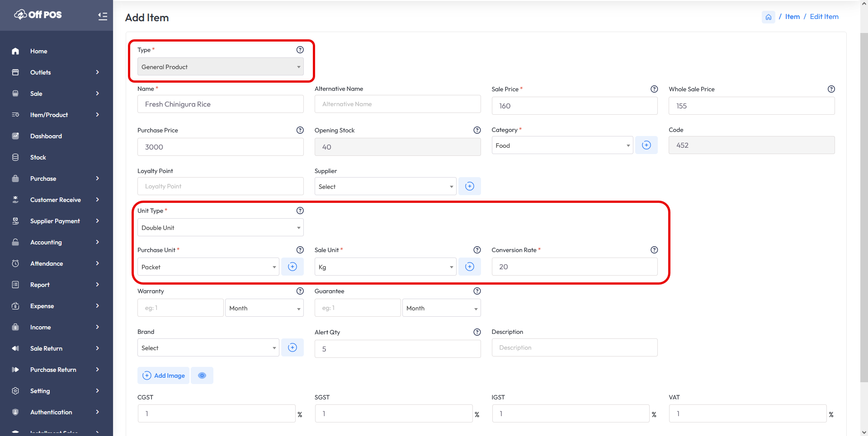Click the Add Image button
Screen dimensions: 868x436
click(x=164, y=375)
